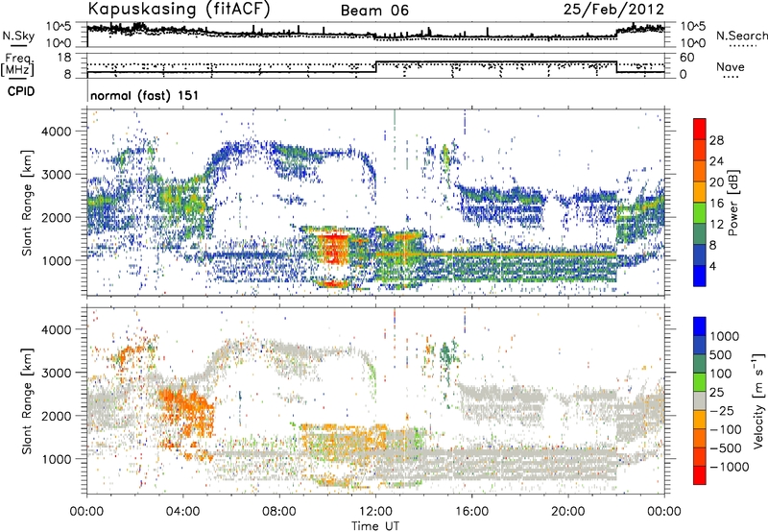Image resolution: width=768 pixels, height=532 pixels.
Task: Click the '18' tick on frequency axis
Action: [x=64, y=58]
